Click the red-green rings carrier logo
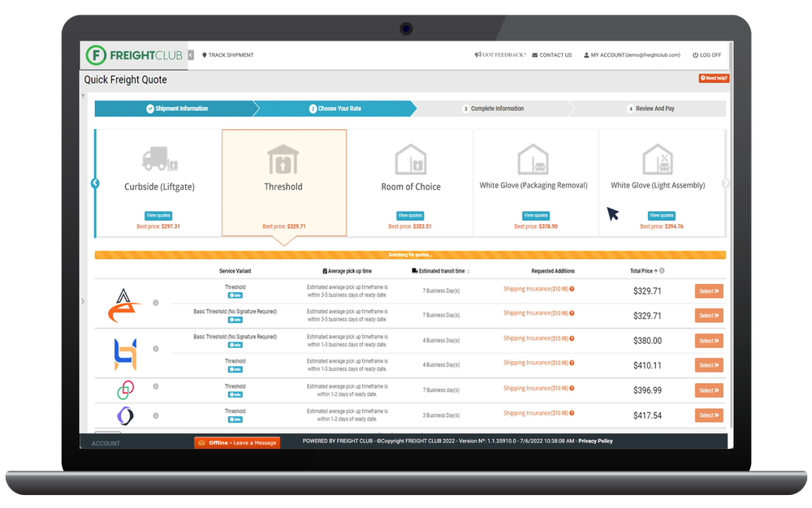Screen dimensions: 812x508 click(x=125, y=390)
